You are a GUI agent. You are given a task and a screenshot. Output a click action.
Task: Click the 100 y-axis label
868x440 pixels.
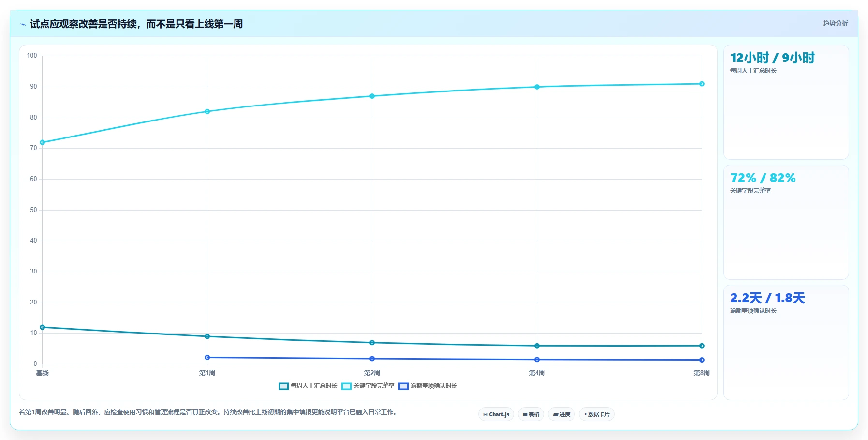click(x=32, y=56)
